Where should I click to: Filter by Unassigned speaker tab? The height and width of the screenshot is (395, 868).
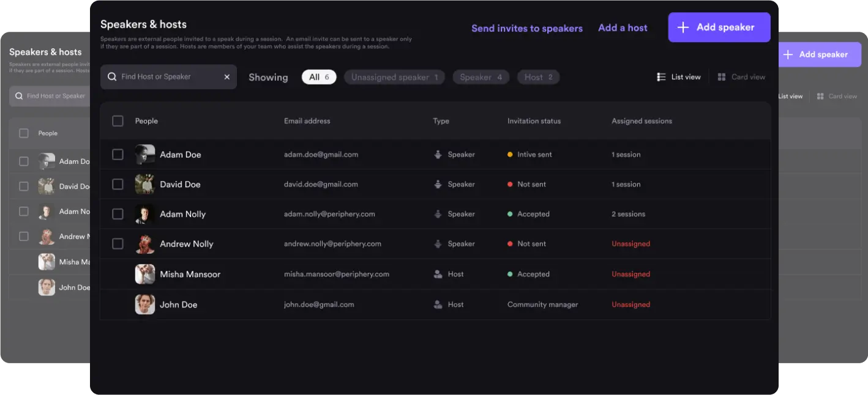[394, 77]
